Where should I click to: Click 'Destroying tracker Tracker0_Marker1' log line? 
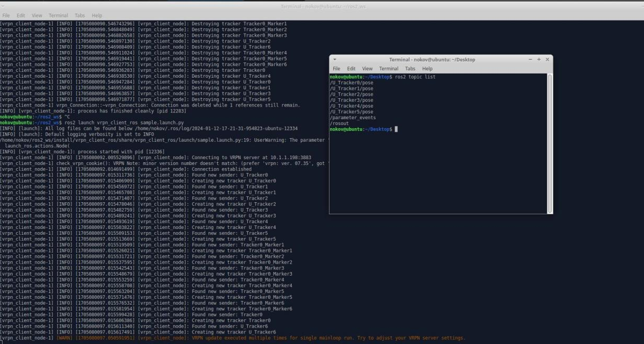click(x=143, y=24)
